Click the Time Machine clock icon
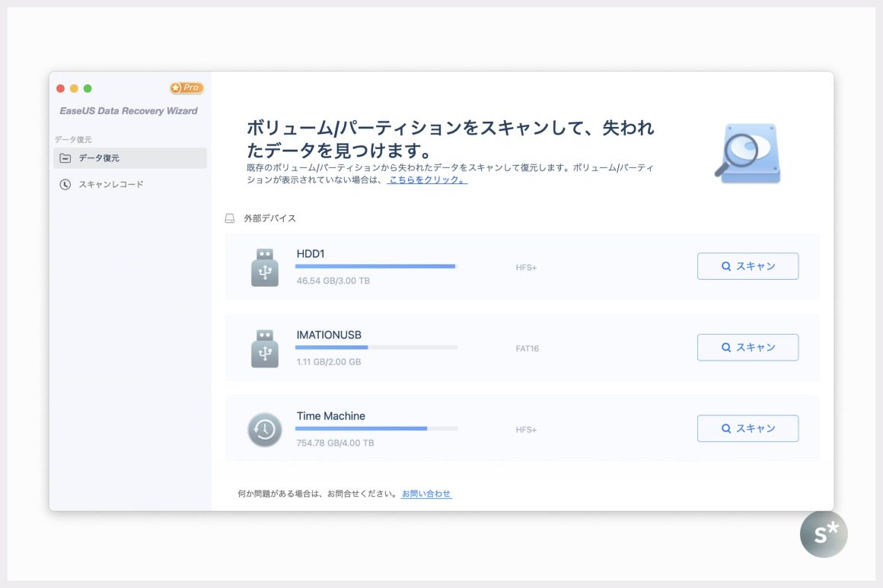The width and height of the screenshot is (883, 588). 265,430
